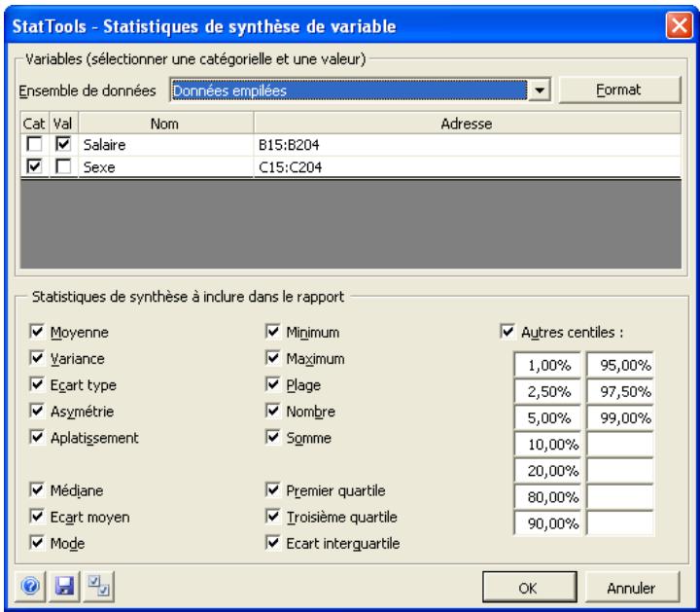Toggle the Moyenne checkbox

(37, 332)
